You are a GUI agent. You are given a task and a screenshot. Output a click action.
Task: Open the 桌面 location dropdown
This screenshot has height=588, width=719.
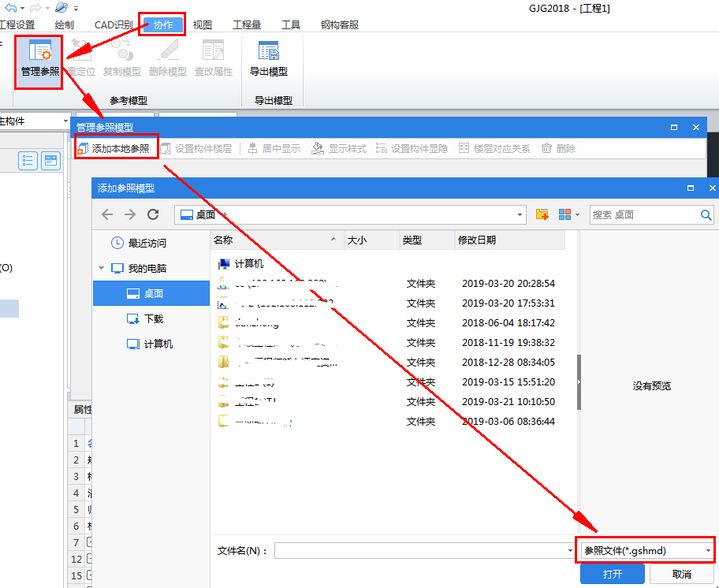pyautogui.click(x=519, y=214)
